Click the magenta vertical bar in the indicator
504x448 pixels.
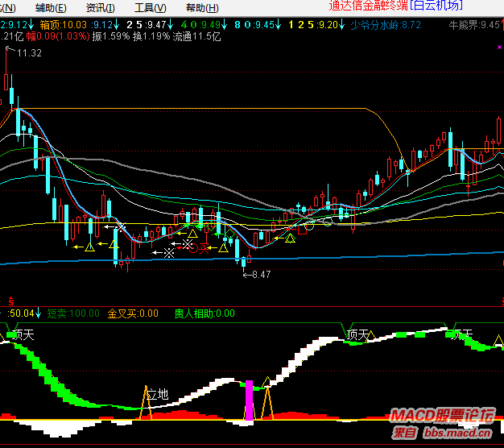[249, 400]
